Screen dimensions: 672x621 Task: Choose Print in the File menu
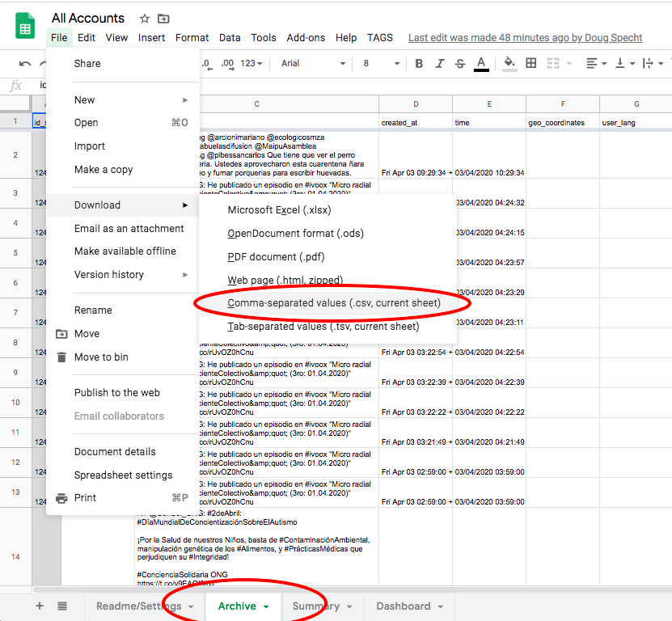click(123, 498)
